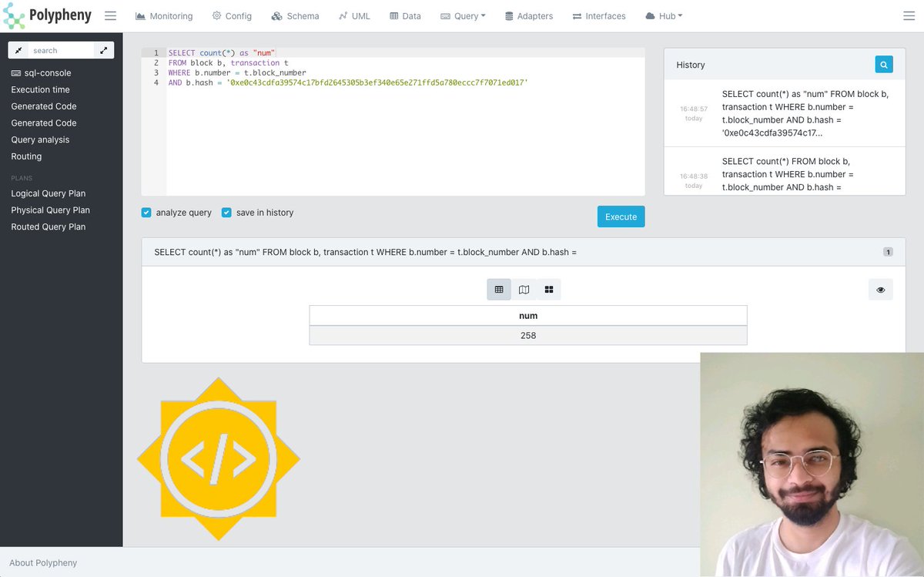Image resolution: width=924 pixels, height=577 pixels.
Task: Open Logical Query Plan
Action: tap(48, 193)
